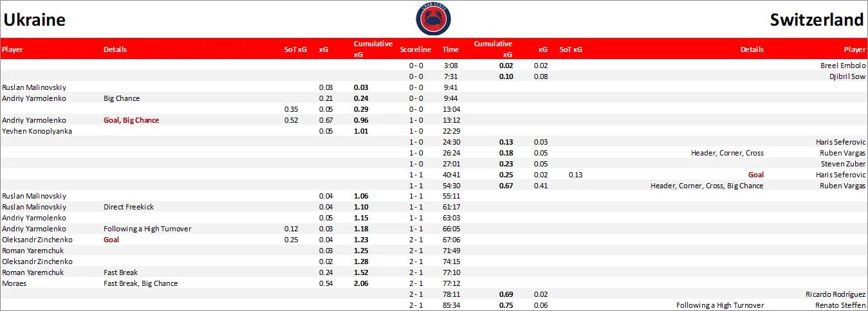The height and width of the screenshot is (311, 868).
Task: Select the Renato Steffen player cell
Action: point(840,305)
